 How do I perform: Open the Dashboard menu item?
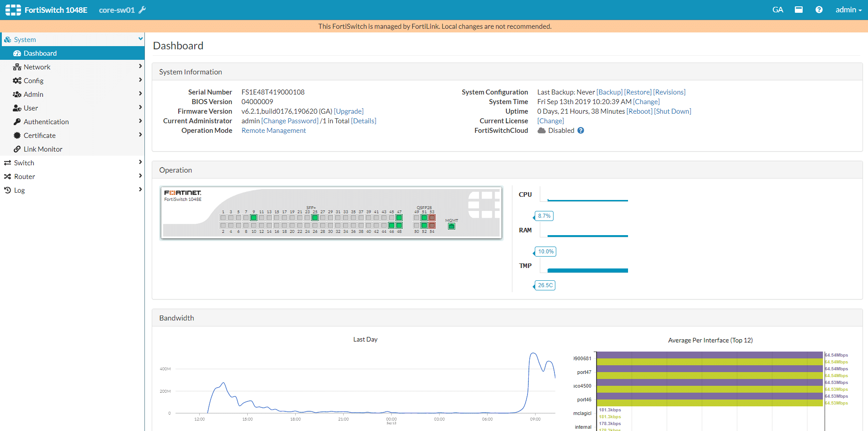[72, 53]
